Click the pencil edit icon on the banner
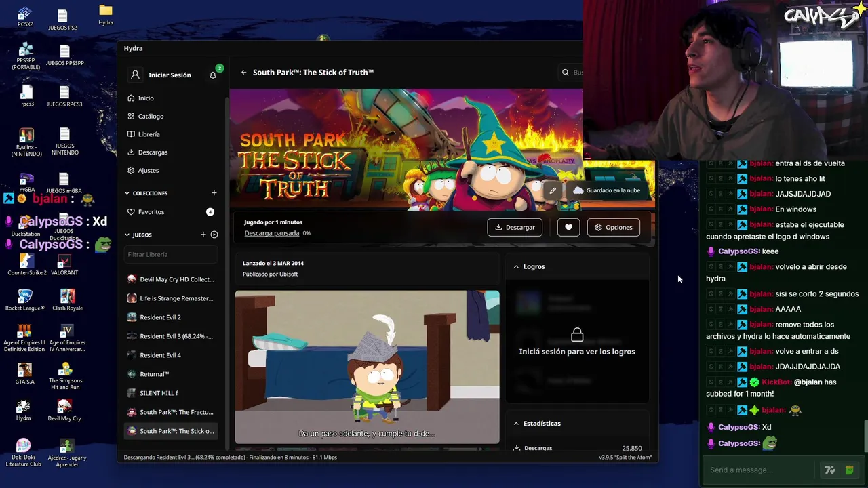 [553, 190]
